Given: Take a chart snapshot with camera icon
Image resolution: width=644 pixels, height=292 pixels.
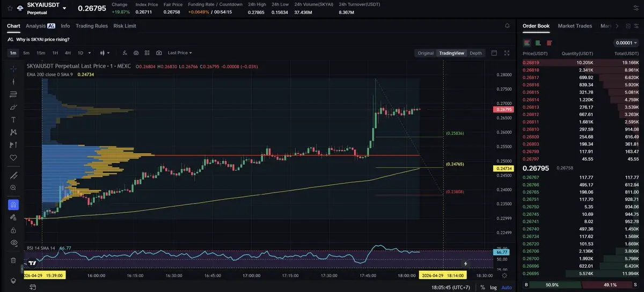Looking at the screenshot, I should (159, 53).
